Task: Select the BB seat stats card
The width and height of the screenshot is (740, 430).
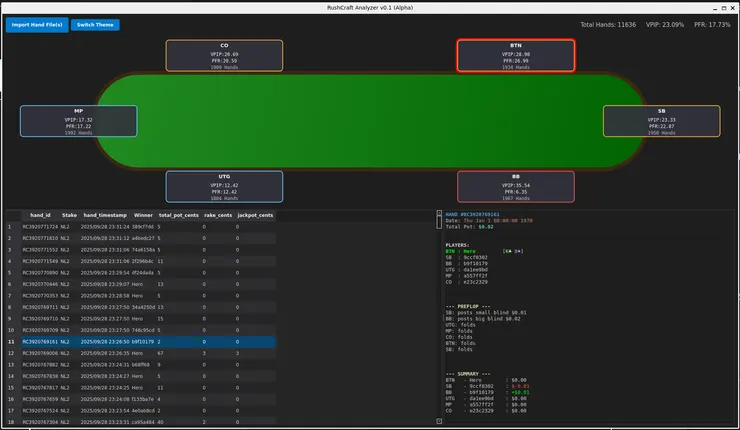Action: click(515, 187)
